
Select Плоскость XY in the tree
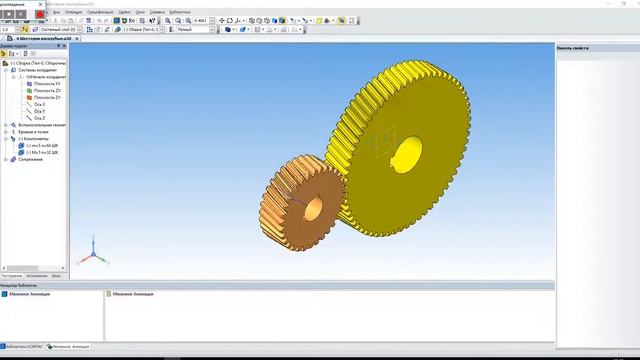click(x=47, y=84)
